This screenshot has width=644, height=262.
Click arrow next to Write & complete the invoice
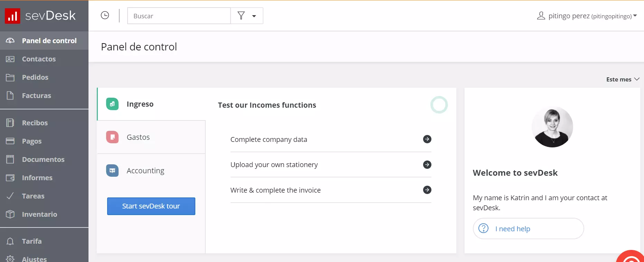[x=427, y=190]
